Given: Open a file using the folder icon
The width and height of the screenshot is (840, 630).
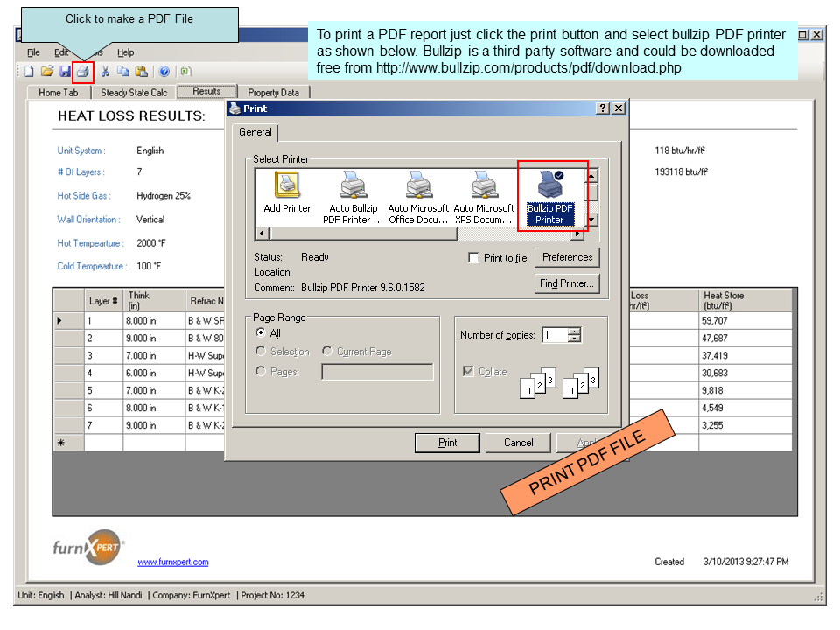Looking at the screenshot, I should (x=47, y=71).
